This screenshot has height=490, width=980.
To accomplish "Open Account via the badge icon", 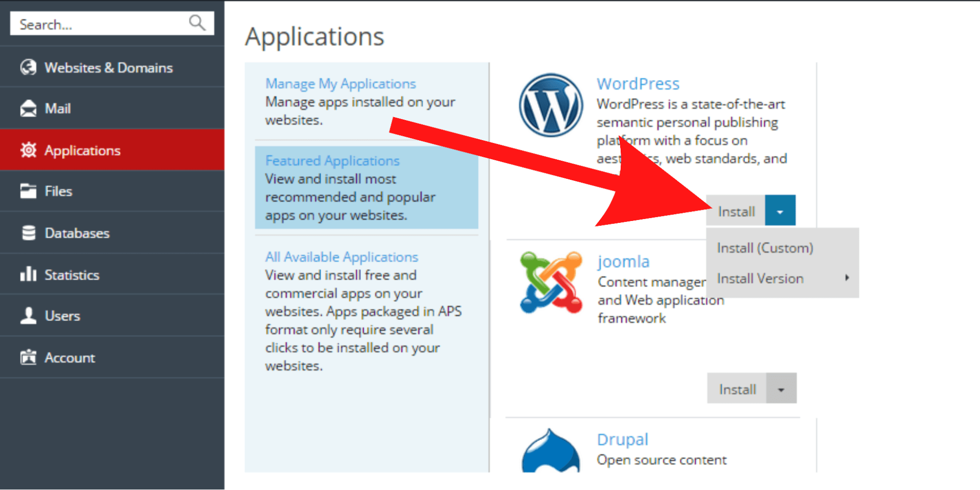I will click(x=28, y=357).
